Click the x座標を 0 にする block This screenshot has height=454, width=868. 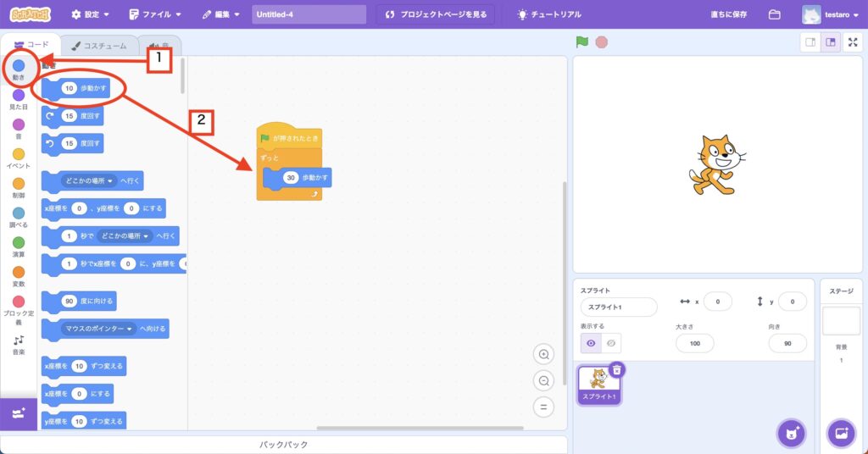(x=77, y=394)
